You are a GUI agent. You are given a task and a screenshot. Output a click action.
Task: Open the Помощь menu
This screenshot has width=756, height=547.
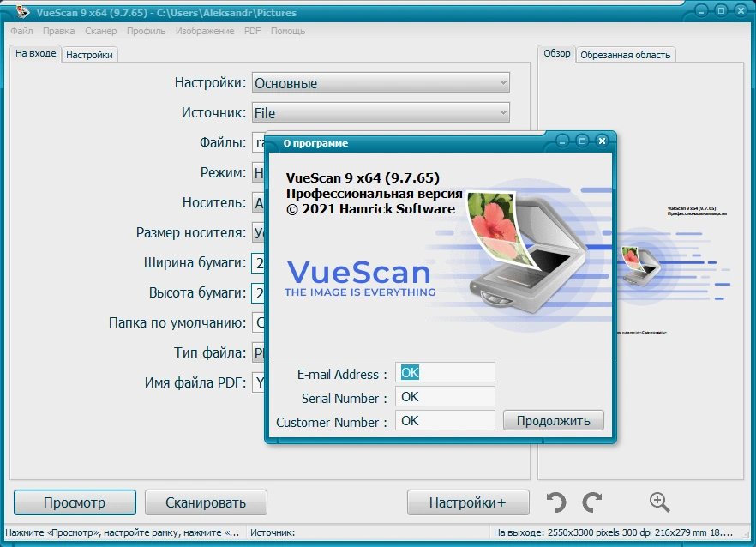click(288, 31)
